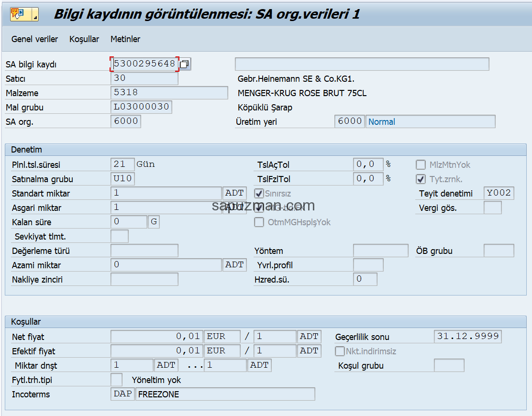The width and height of the screenshot is (532, 416).
Task: Enable the MlzMtnYok checkbox
Action: point(421,164)
